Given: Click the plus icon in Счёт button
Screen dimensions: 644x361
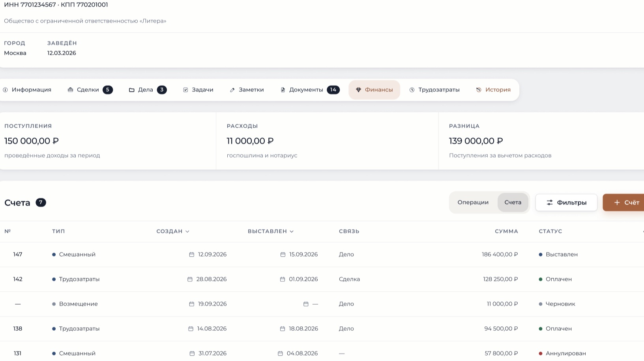Looking at the screenshot, I should (617, 203).
